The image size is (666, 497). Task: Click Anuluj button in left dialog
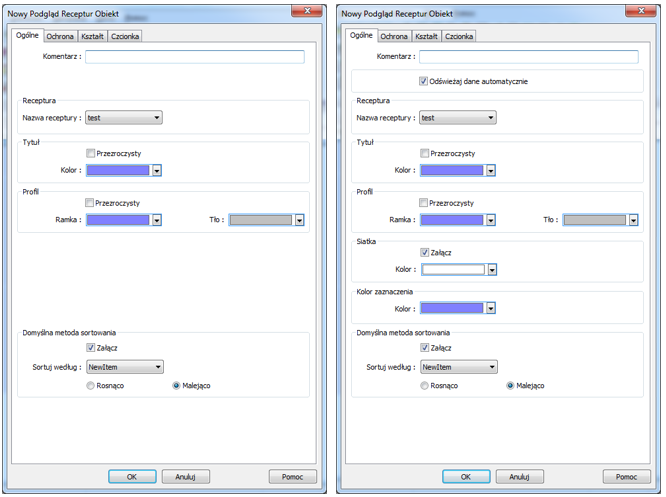(186, 477)
